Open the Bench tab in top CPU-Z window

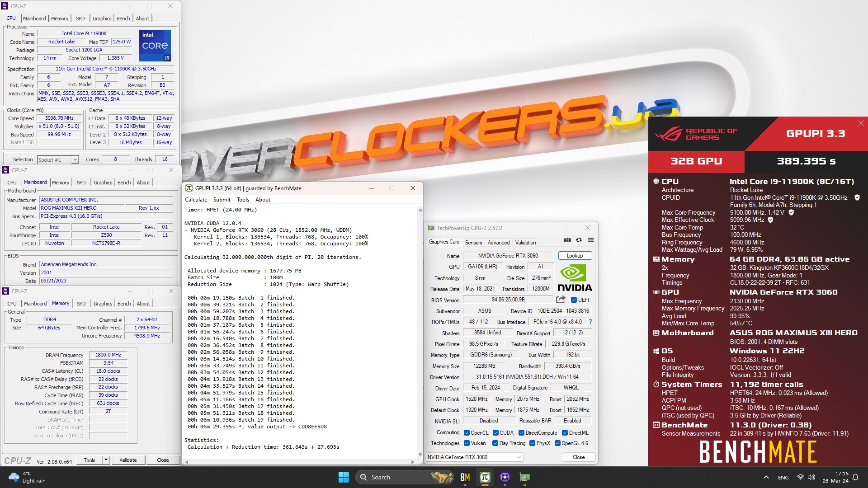click(x=123, y=19)
